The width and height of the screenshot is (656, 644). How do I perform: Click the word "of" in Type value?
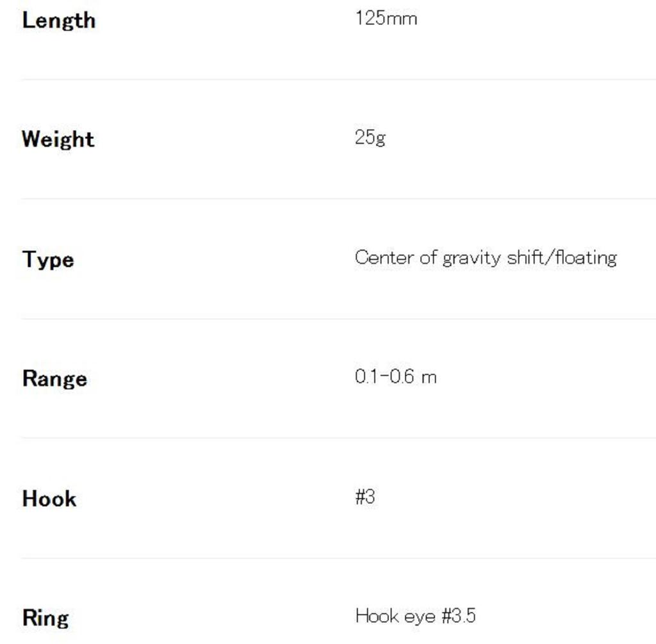point(428,257)
